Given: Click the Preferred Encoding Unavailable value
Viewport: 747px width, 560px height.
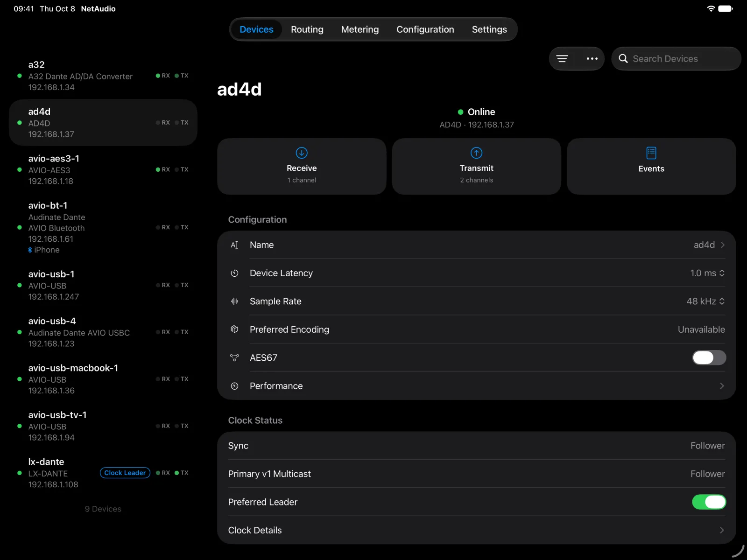Looking at the screenshot, I should point(701,329).
